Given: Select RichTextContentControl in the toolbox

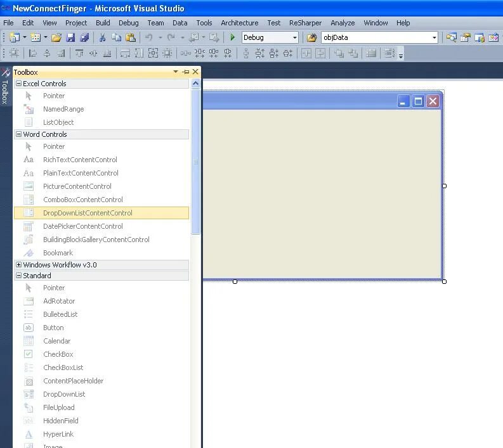Looking at the screenshot, I should pos(101,160).
